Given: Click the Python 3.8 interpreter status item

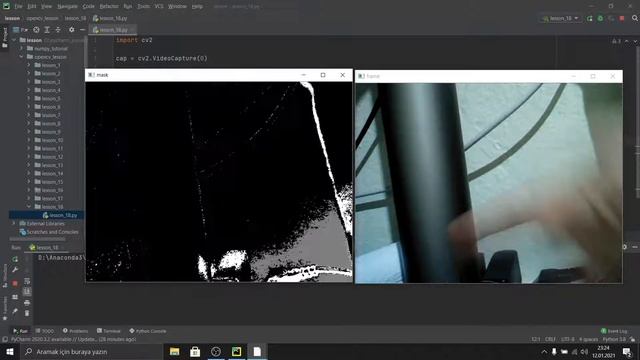Looking at the screenshot, I should tap(614, 339).
